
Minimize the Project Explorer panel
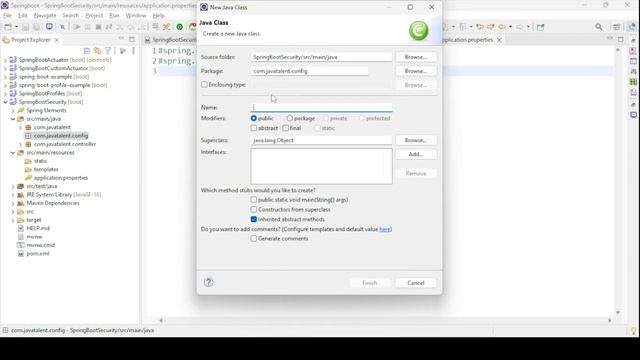[x=121, y=39]
